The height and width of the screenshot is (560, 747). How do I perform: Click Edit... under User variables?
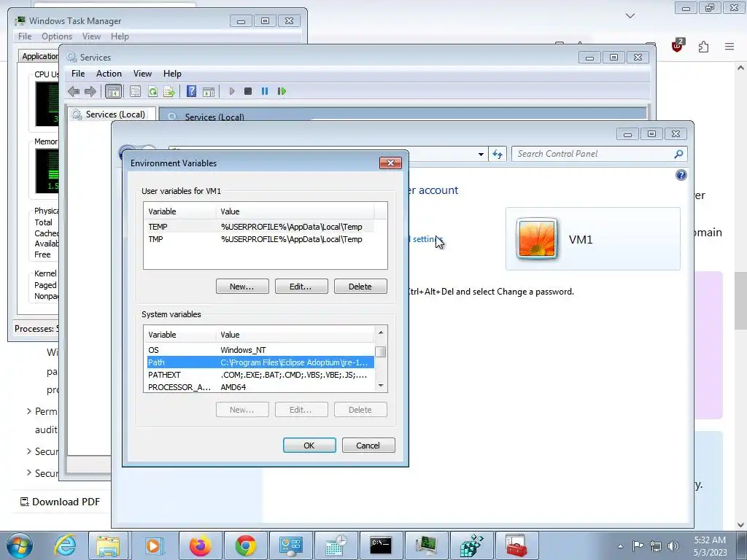tap(301, 286)
